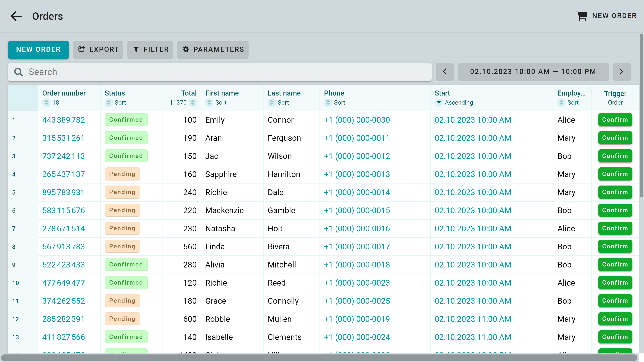Go back using the arrow icon
The width and height of the screenshot is (644, 362).
tap(16, 16)
